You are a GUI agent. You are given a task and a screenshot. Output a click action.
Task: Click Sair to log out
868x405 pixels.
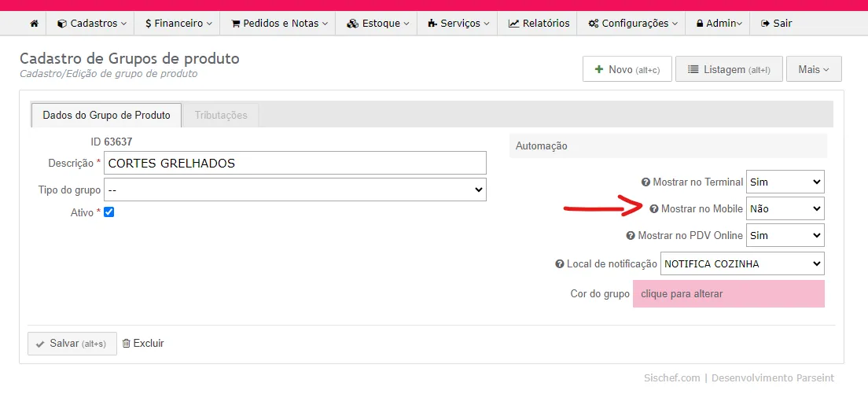click(776, 24)
